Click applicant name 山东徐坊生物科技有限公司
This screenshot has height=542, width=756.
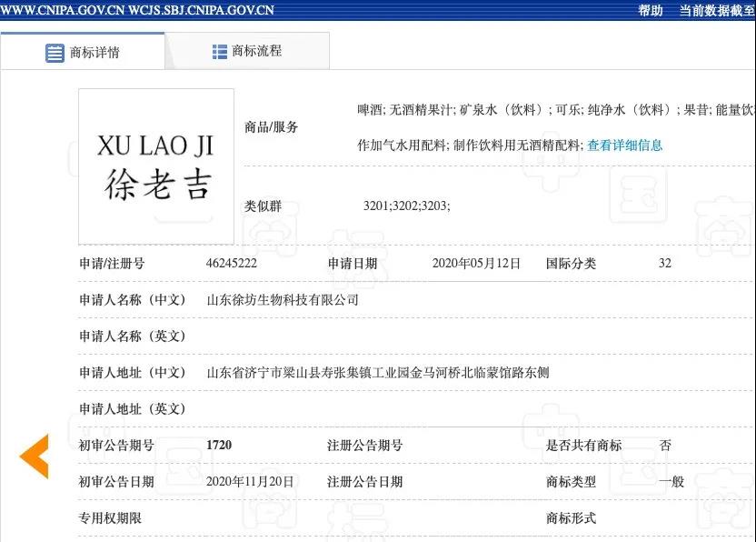(x=283, y=300)
